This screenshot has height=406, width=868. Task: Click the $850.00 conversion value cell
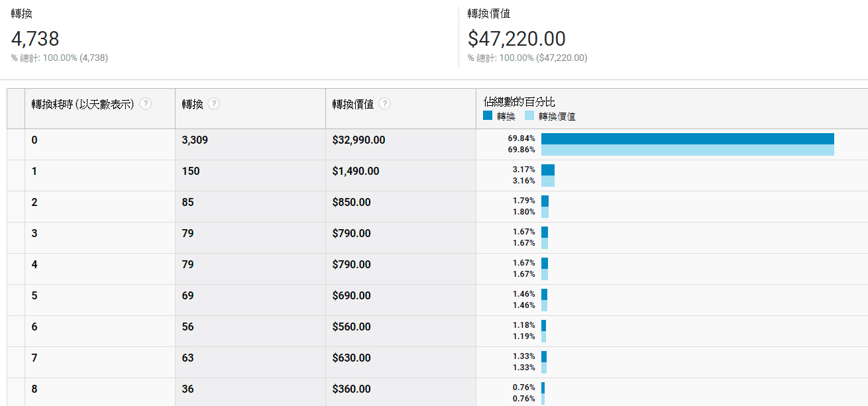(x=352, y=203)
